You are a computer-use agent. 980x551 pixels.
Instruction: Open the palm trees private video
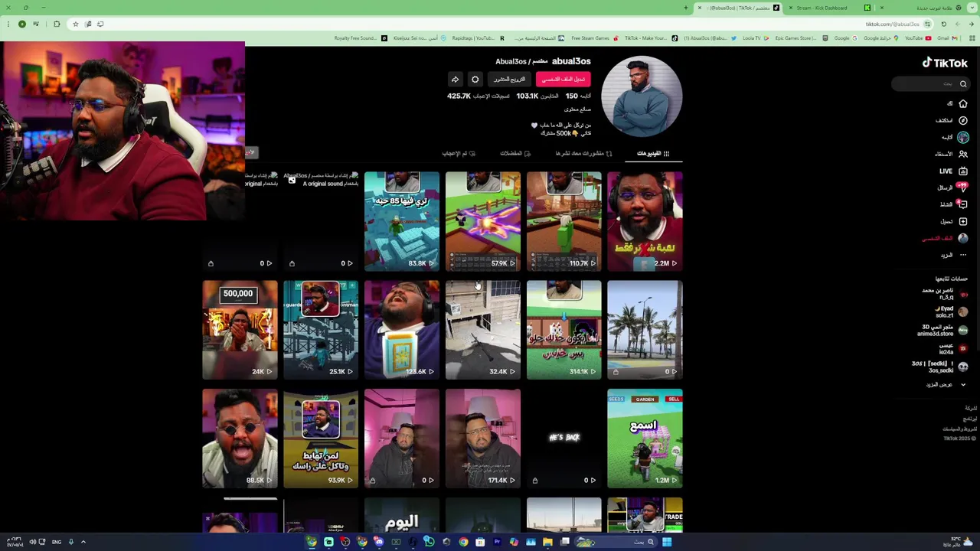[645, 330]
